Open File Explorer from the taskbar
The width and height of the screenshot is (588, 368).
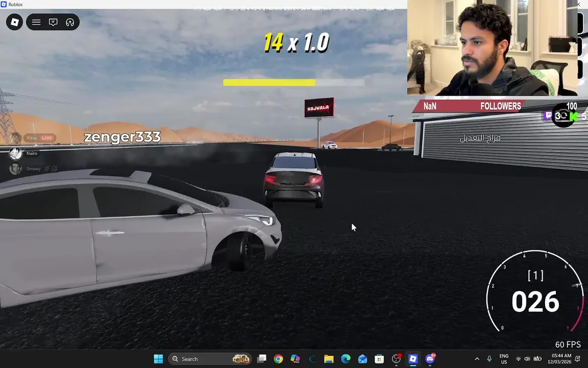329,359
